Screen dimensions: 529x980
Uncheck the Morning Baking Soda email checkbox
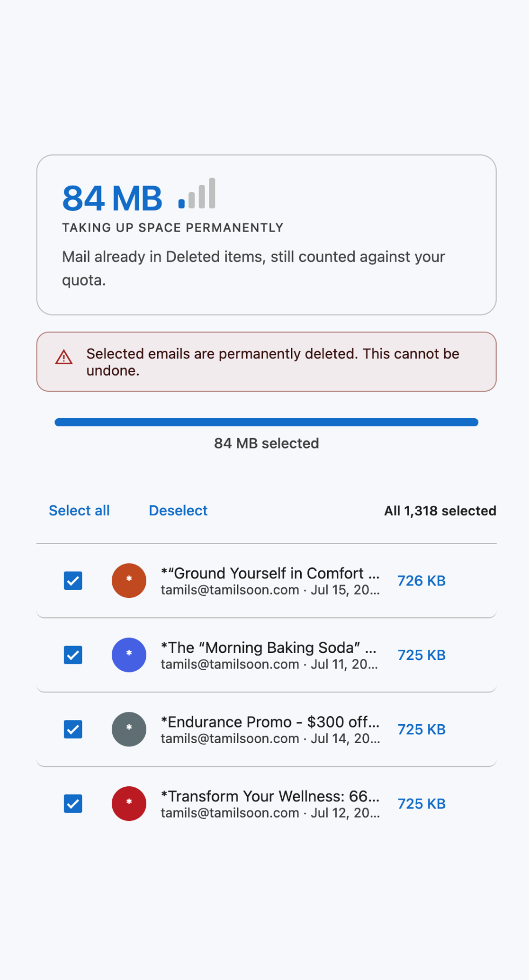pos(73,655)
